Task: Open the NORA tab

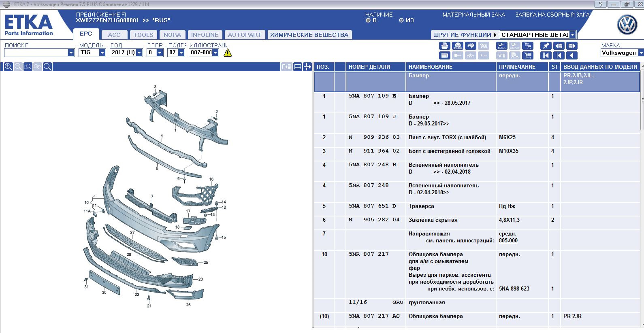Action: tap(173, 35)
